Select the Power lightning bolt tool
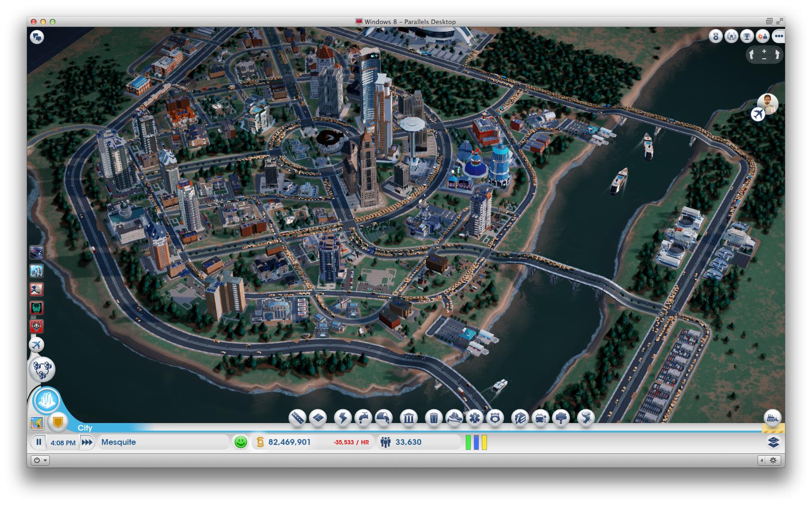This screenshot has width=812, height=505. [343, 418]
